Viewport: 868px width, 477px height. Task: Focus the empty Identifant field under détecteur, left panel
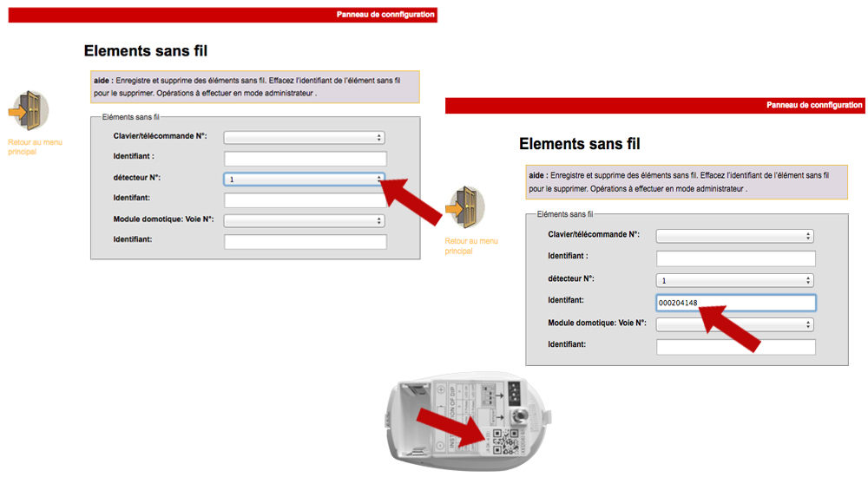pos(305,199)
